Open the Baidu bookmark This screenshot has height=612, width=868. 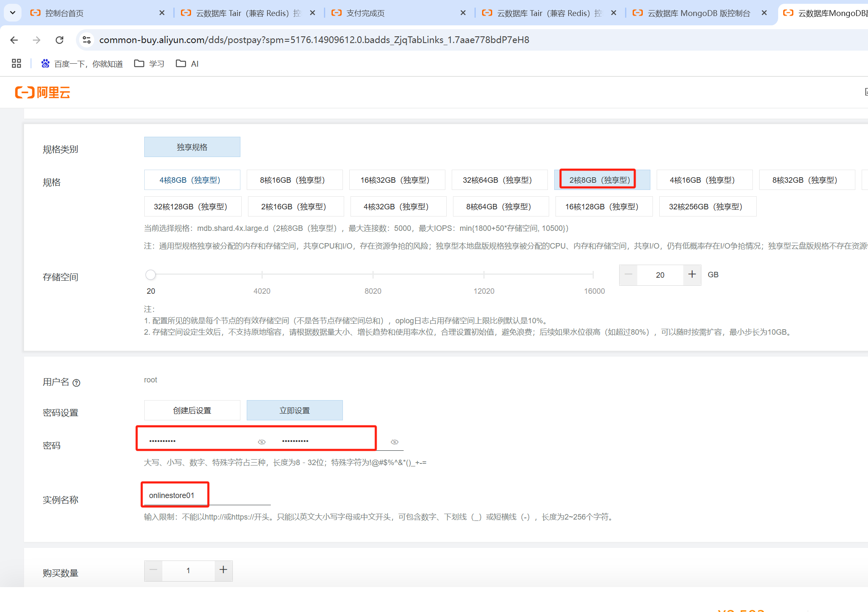(82, 64)
